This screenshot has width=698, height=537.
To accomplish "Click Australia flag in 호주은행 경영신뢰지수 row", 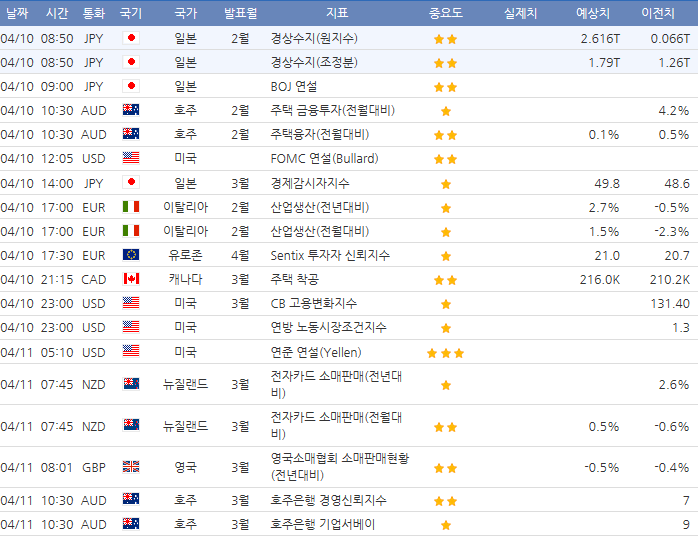I will 131,499.
